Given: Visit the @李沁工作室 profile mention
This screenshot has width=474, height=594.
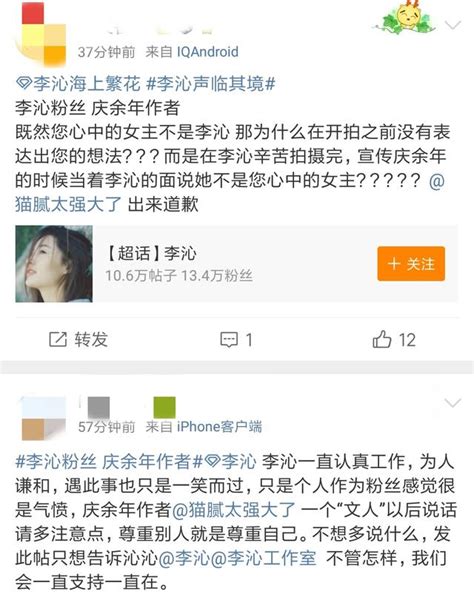Looking at the screenshot, I should coord(263,558).
